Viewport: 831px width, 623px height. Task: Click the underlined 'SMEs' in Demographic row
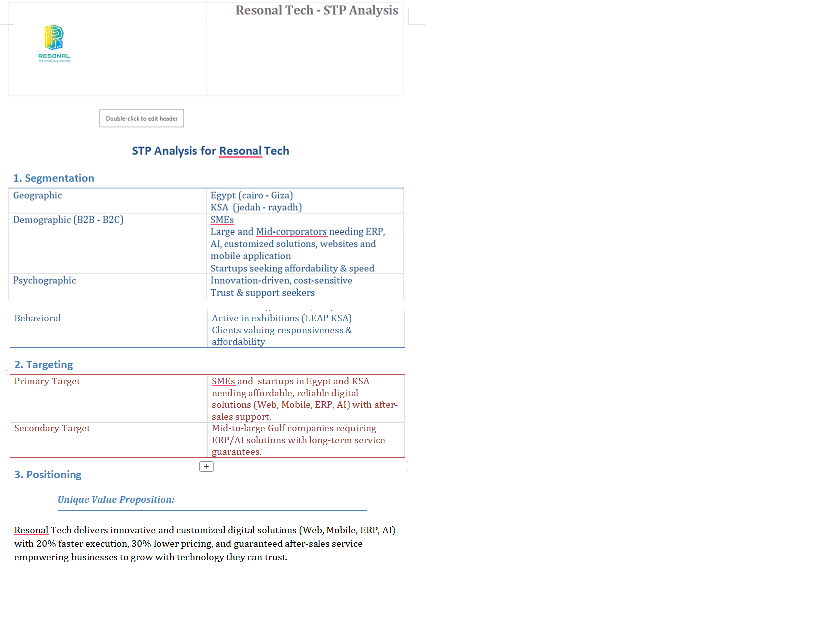tap(222, 219)
